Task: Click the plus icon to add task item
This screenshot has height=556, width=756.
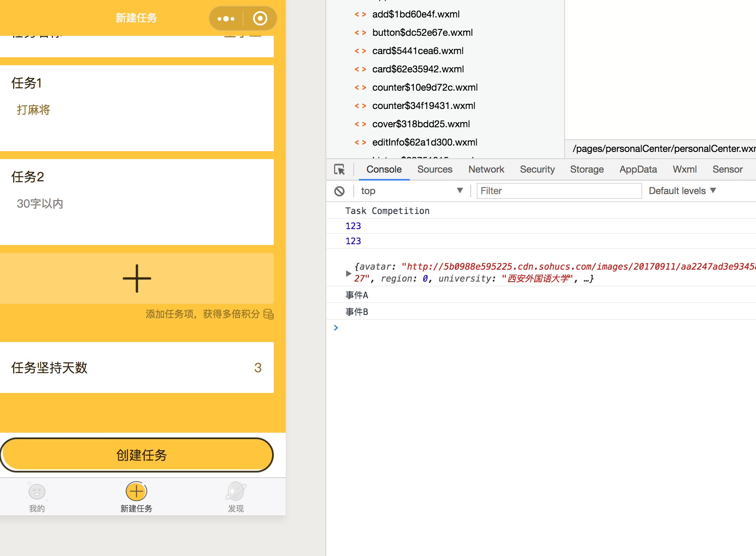Action: [x=136, y=278]
